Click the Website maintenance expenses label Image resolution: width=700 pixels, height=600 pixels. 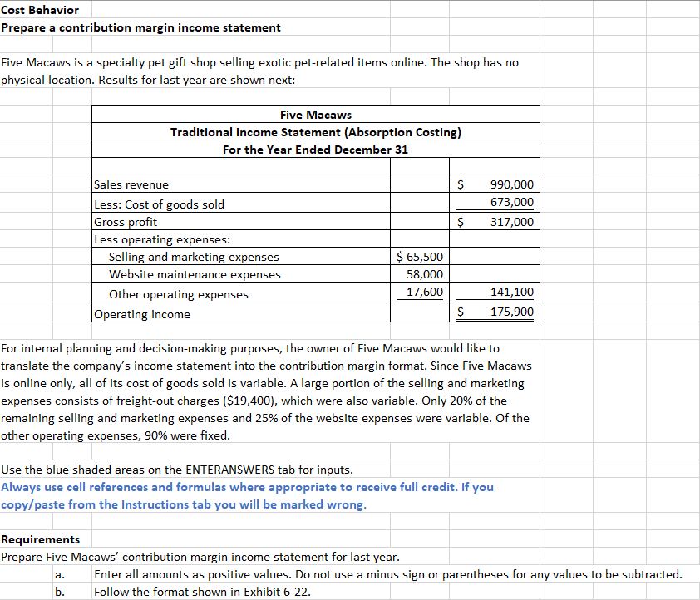click(x=187, y=274)
